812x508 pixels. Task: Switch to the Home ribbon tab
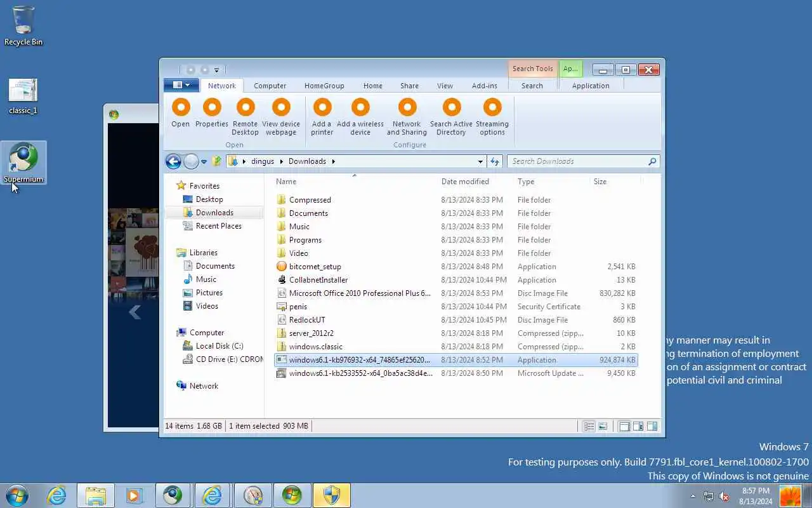(x=373, y=86)
